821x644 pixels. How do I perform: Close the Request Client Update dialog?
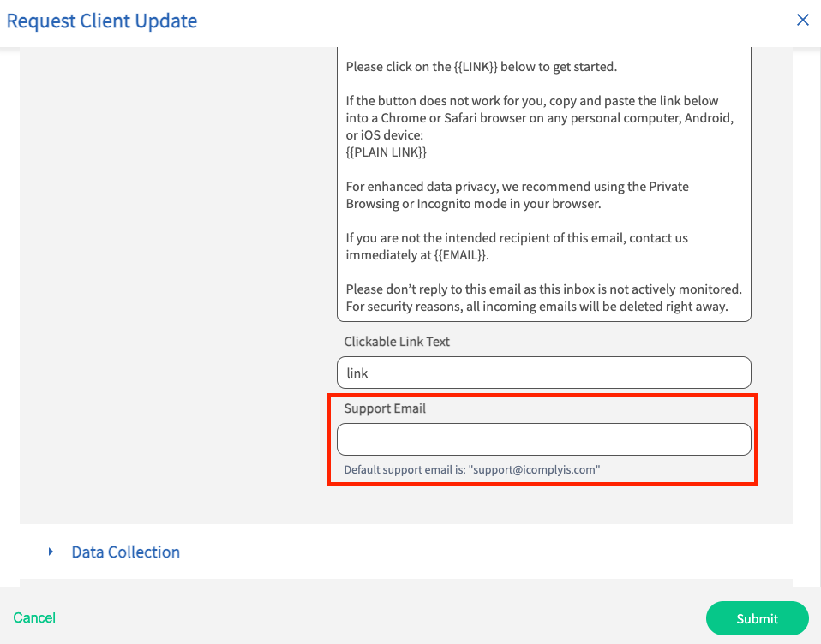point(802,20)
